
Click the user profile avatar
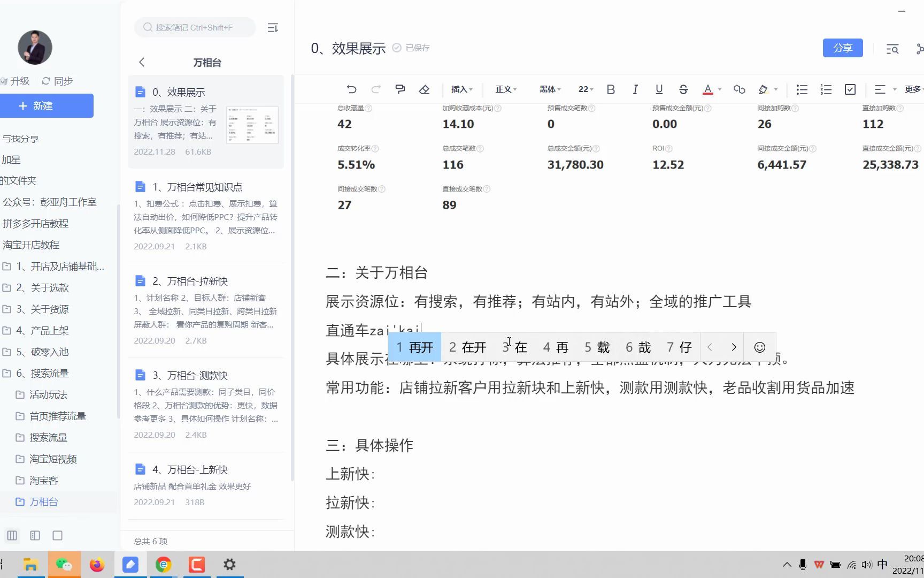coord(35,48)
